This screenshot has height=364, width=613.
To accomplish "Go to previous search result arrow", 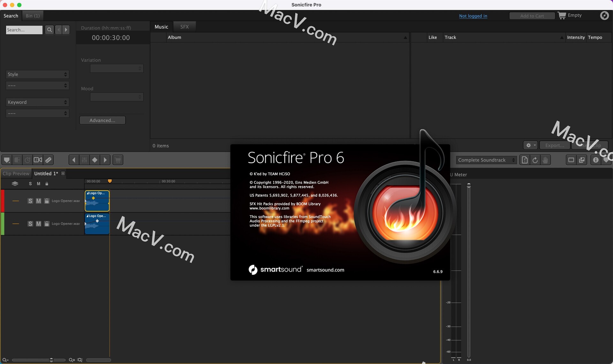I will [58, 30].
